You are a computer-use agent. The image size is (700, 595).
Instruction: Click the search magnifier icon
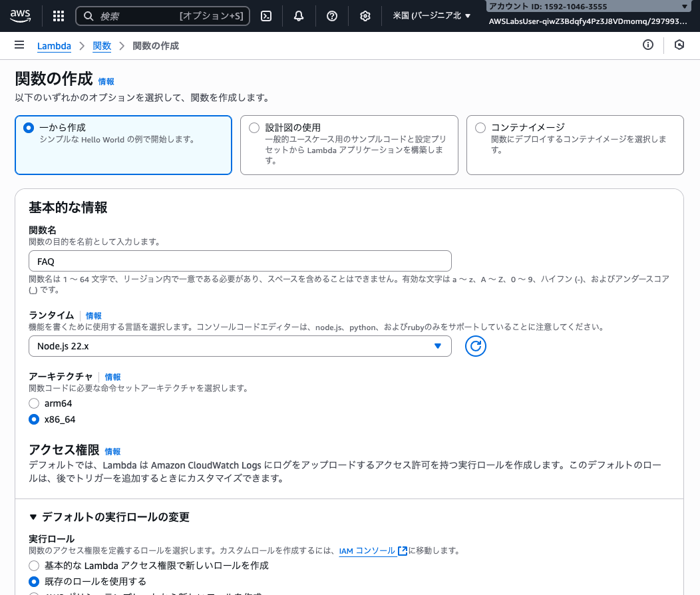point(88,17)
